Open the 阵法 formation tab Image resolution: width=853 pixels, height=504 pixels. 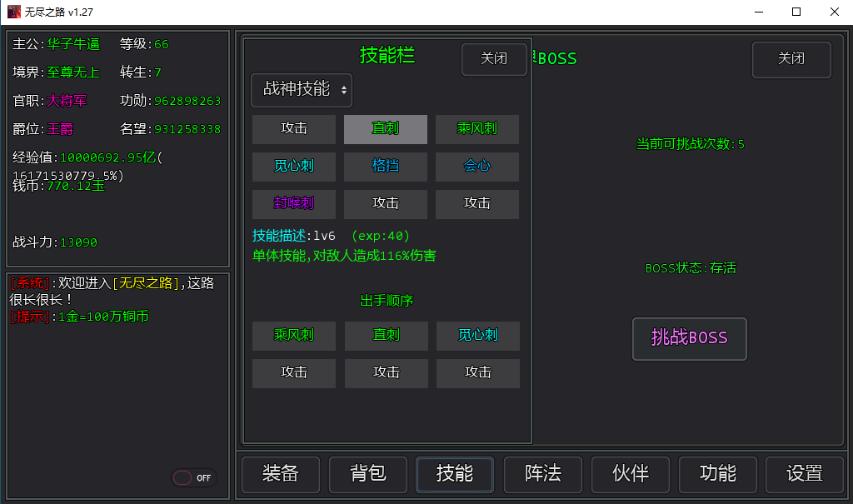point(543,474)
